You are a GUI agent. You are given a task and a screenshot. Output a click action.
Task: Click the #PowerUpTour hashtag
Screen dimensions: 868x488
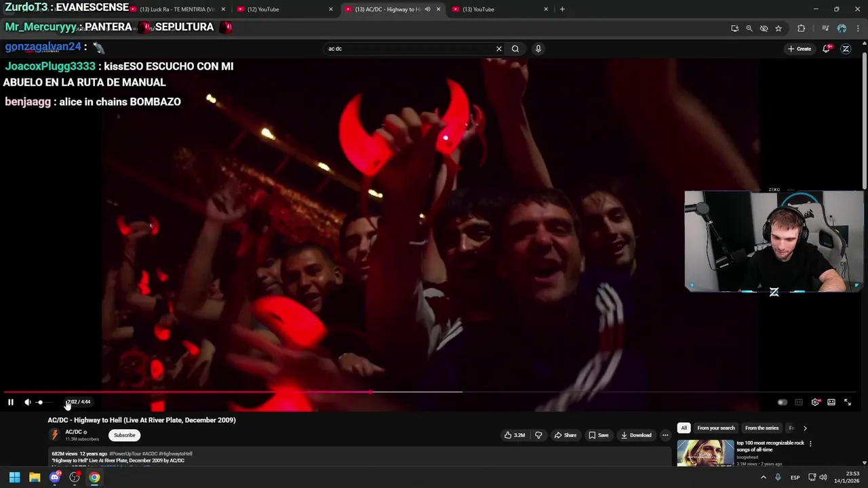tap(125, 454)
